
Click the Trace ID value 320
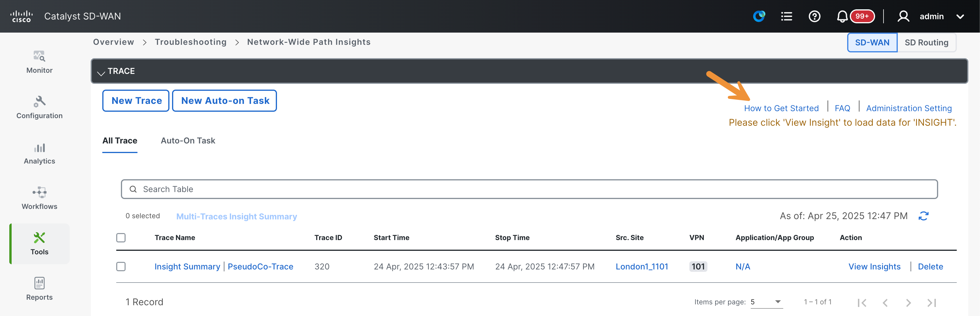coord(322,267)
